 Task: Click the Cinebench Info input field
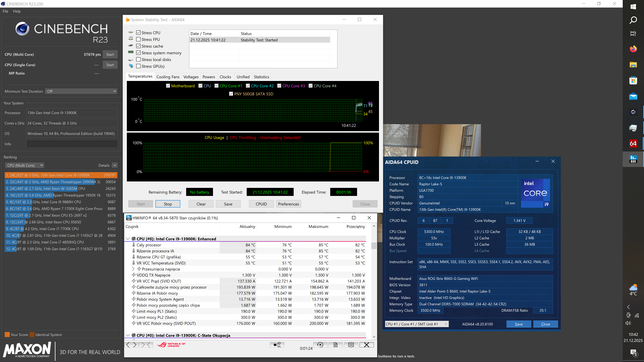(x=72, y=144)
